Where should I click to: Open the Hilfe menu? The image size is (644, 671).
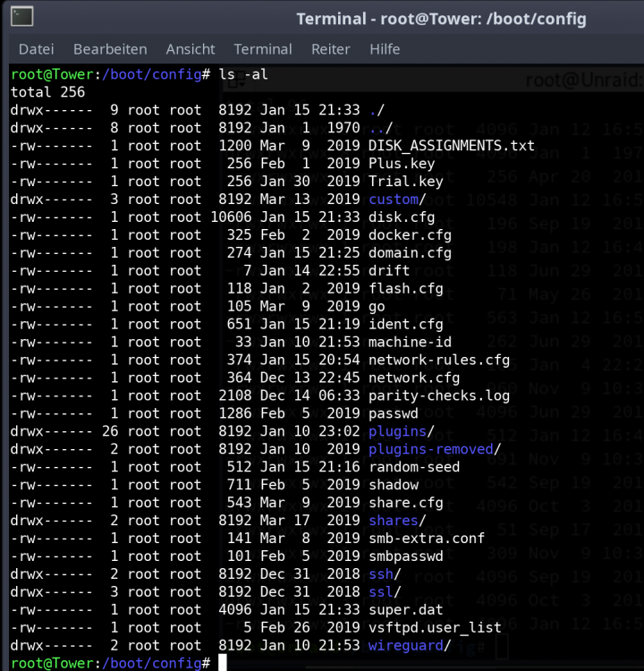click(x=385, y=49)
